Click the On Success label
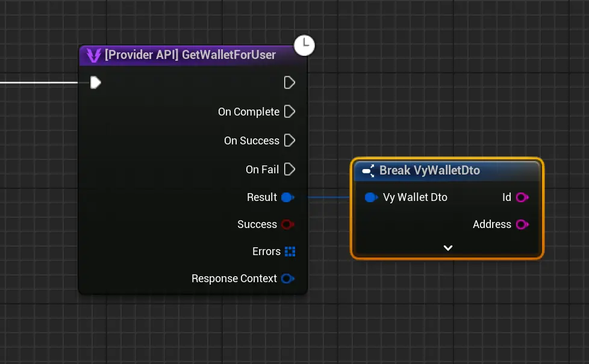The width and height of the screenshot is (589, 364). click(252, 141)
